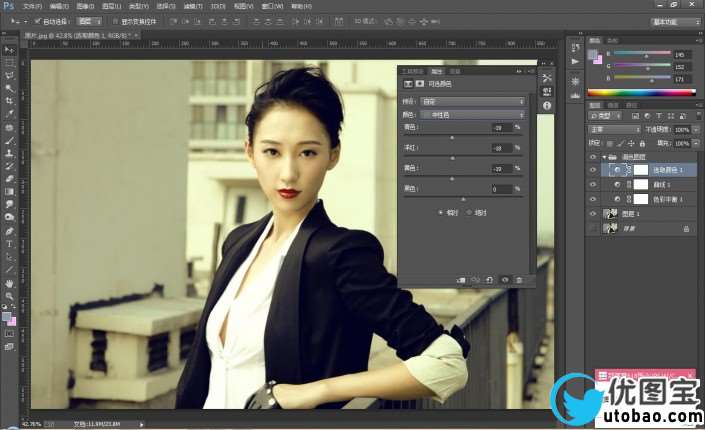Open the 文件 (File) menu
705x430 pixels.
[x=32, y=5]
